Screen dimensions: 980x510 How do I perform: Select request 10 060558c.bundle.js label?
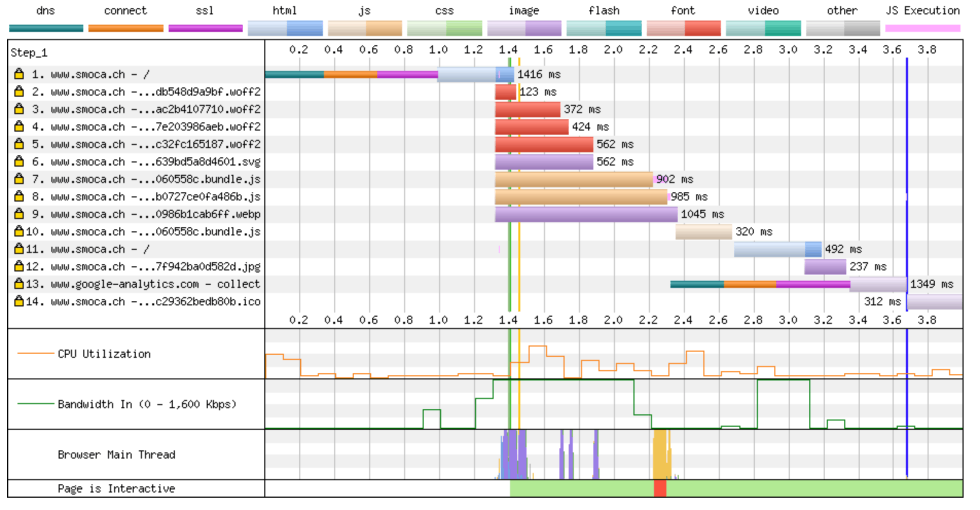143,232
